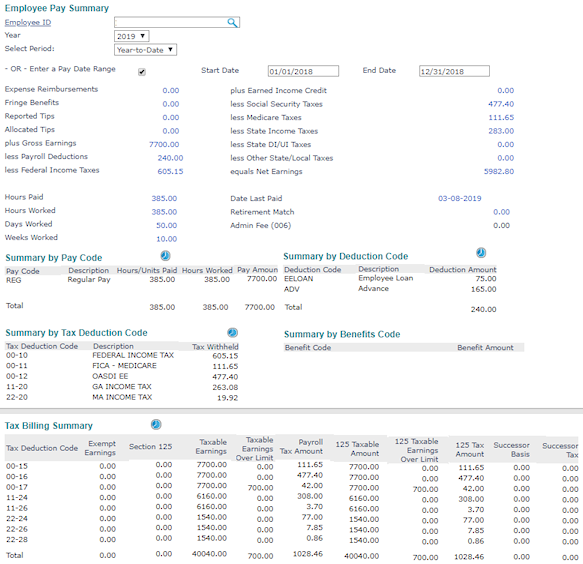
Task: Click the Social Security Taxes value 477.40
Action: coord(501,104)
